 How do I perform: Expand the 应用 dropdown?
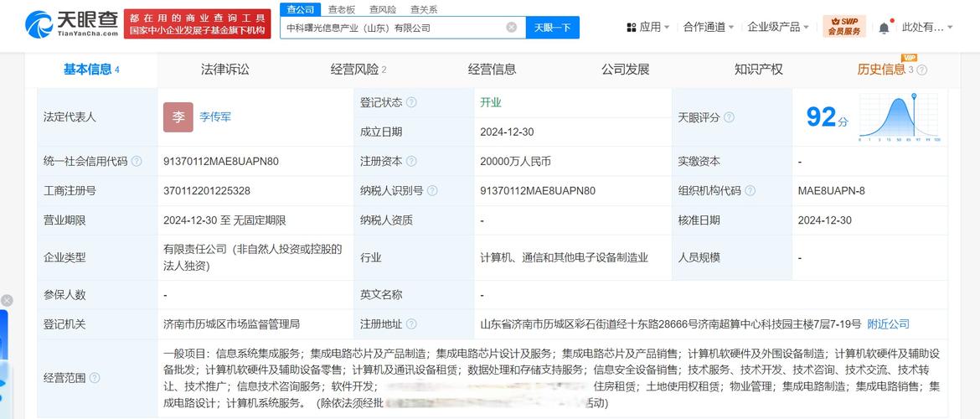(x=654, y=27)
